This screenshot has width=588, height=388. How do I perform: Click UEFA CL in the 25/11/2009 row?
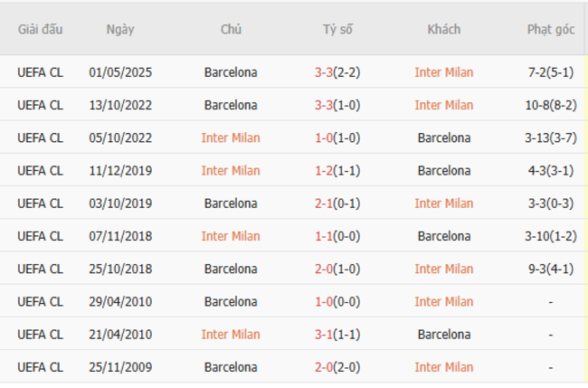[x=40, y=367]
